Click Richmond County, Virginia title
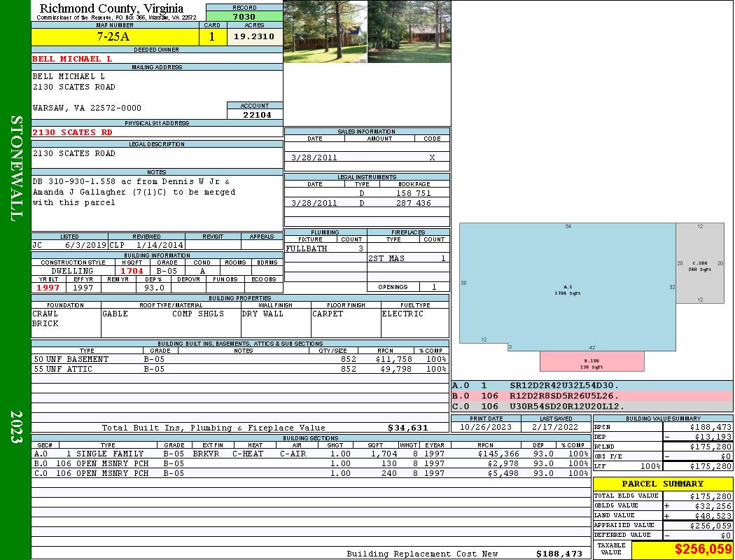Screen dimensions: 735x560 pos(111,8)
